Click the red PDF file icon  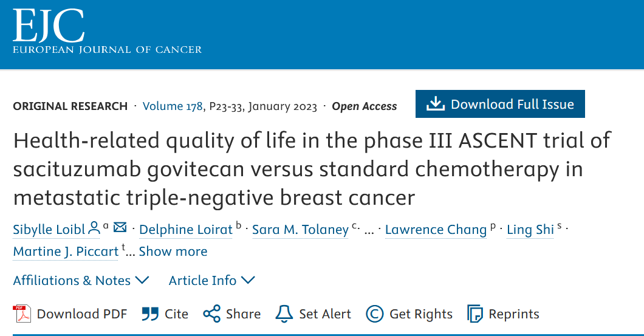22,314
